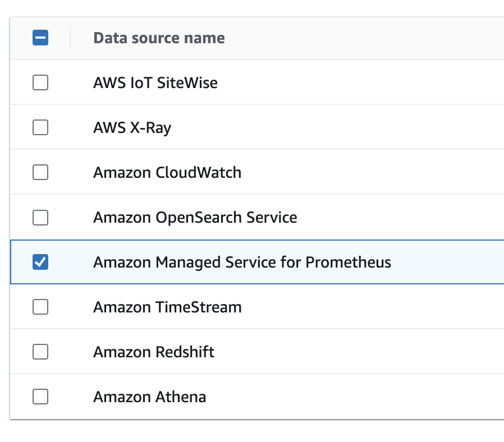Enable the Amazon CloudWatch data source checkbox
The height and width of the screenshot is (442, 504).
[40, 172]
